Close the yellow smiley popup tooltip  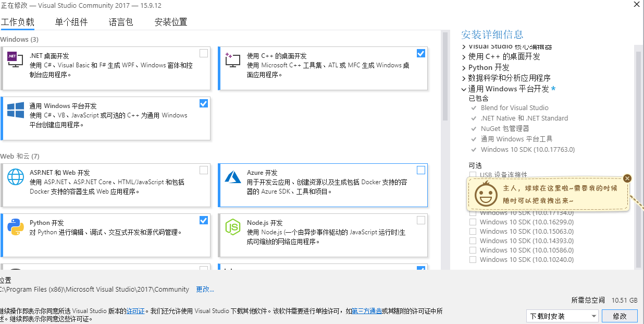[627, 178]
